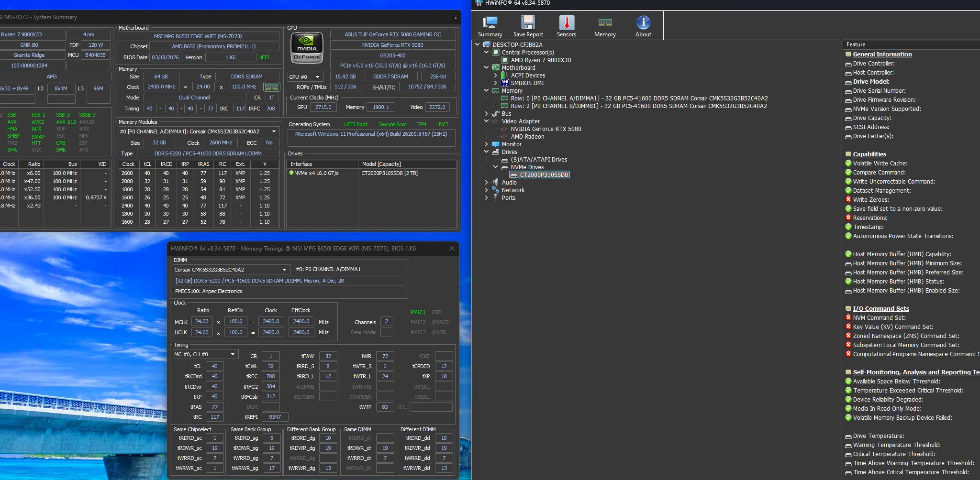This screenshot has width=980, height=480.
Task: Click the ACPI Devices icon in the tree
Action: [505, 76]
